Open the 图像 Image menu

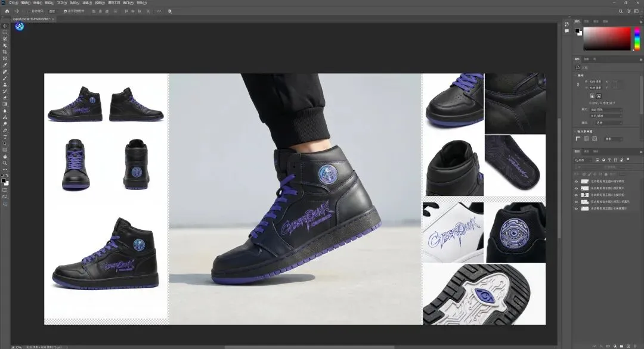(x=38, y=2)
